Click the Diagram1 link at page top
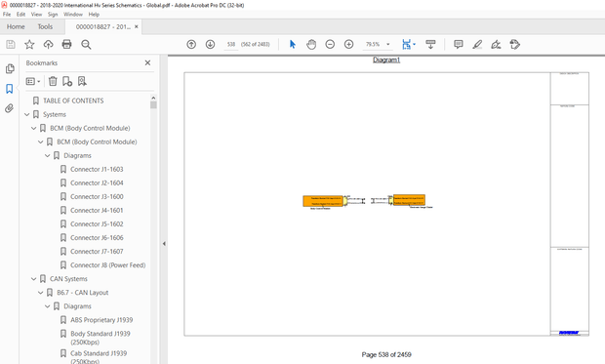This screenshot has width=605, height=364. [386, 60]
